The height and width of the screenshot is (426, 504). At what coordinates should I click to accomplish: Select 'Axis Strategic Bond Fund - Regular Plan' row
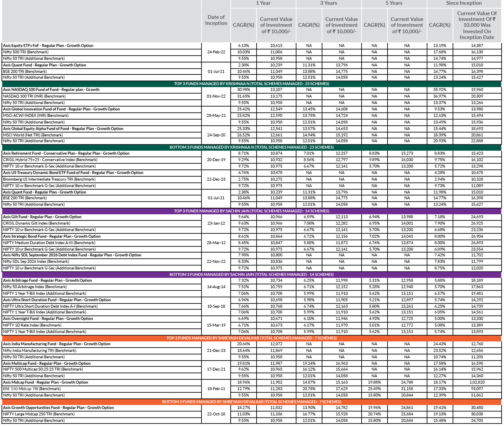52,236
